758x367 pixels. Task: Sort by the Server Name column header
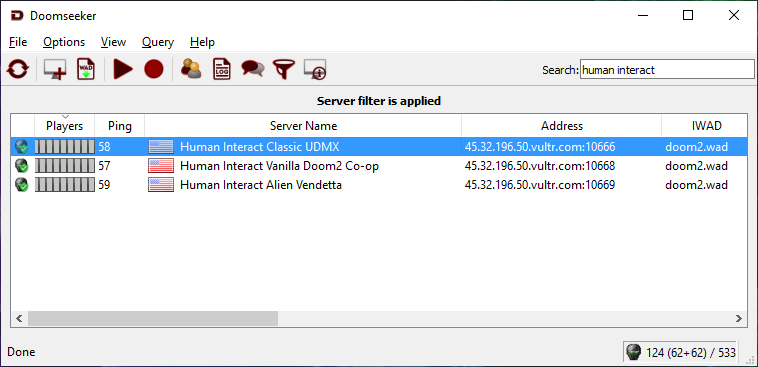tap(303, 126)
